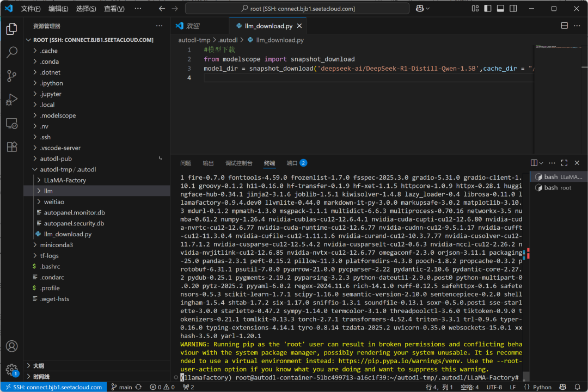This screenshot has height=392, width=588.
Task: Click the sync changes icon in status bar
Action: point(138,387)
